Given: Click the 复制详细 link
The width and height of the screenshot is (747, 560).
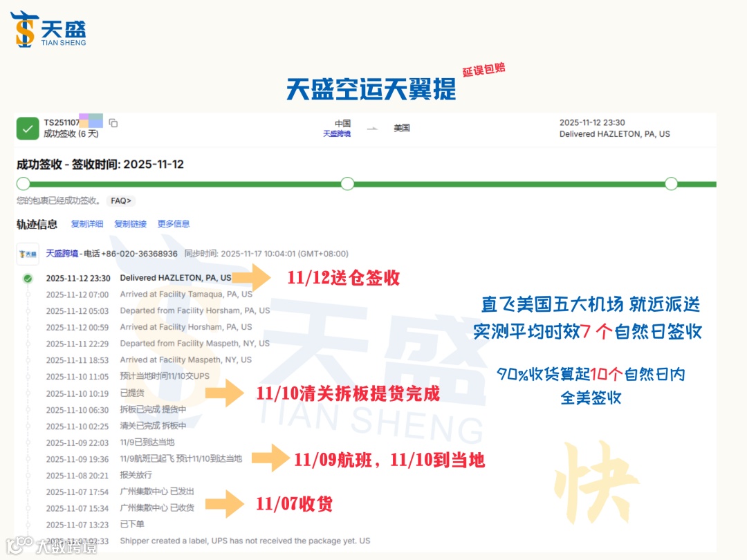Looking at the screenshot, I should coord(87,224).
